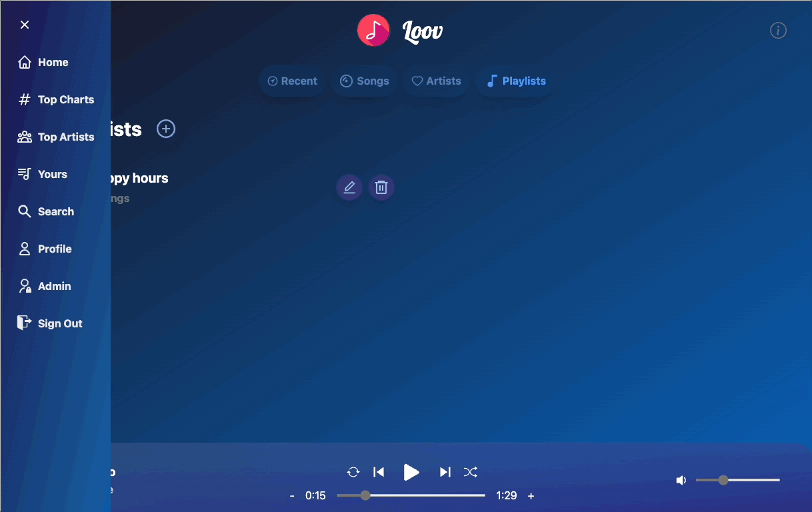Open Top Charts from sidebar

coord(56,99)
